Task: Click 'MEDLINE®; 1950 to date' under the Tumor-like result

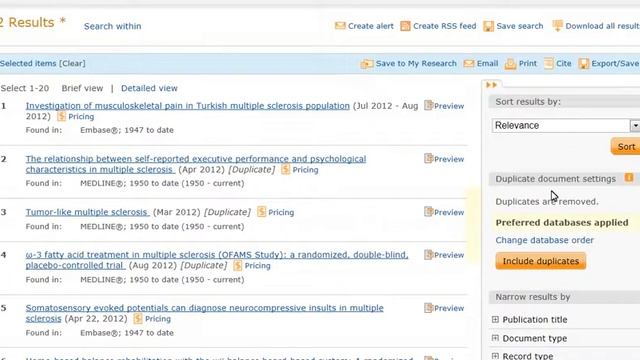Action: click(x=162, y=226)
